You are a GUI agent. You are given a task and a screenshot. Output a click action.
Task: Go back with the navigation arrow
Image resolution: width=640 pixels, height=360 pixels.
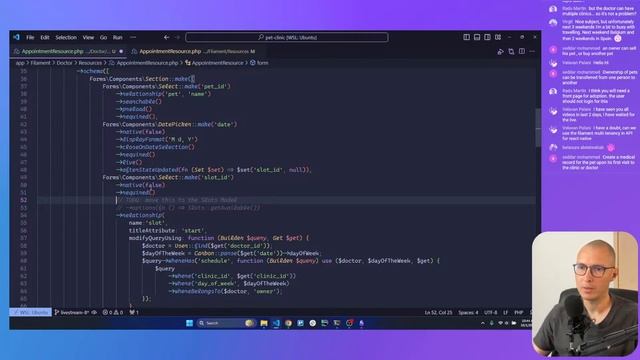(167, 38)
